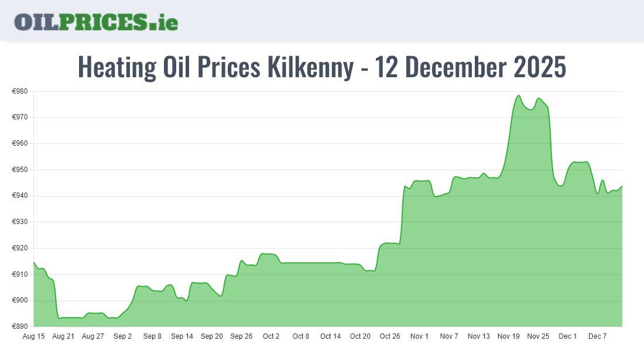This screenshot has width=644, height=351.
Task: Click the OILPRICES.ie logo
Action: [x=96, y=21]
